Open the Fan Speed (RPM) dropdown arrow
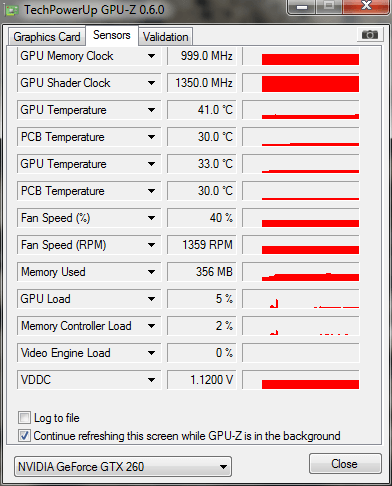Image resolution: width=392 pixels, height=486 pixels. tap(152, 245)
